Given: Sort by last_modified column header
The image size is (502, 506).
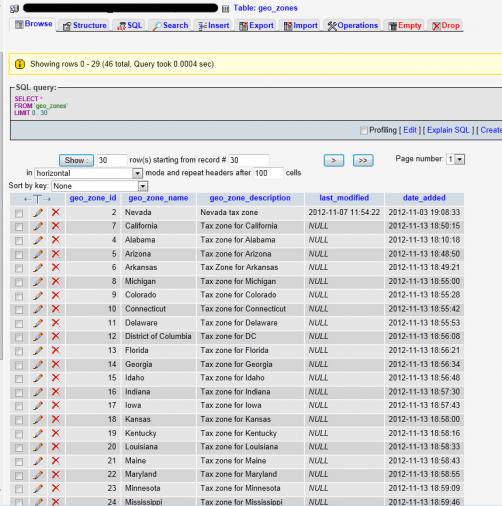Looking at the screenshot, I should tap(344, 198).
